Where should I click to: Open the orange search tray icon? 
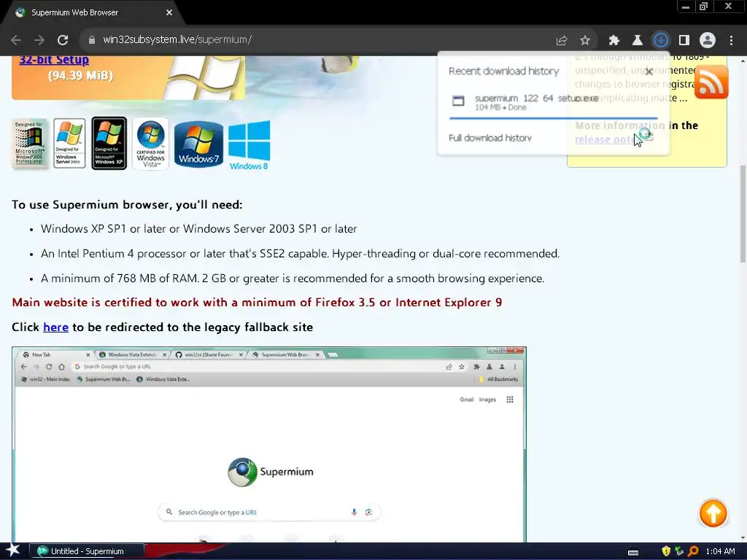694,551
